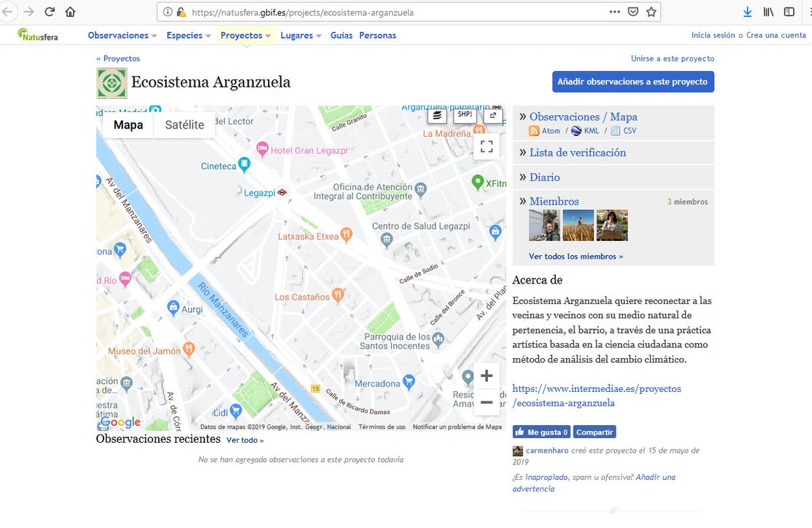Select the Mapa tab on the map

pyautogui.click(x=128, y=125)
